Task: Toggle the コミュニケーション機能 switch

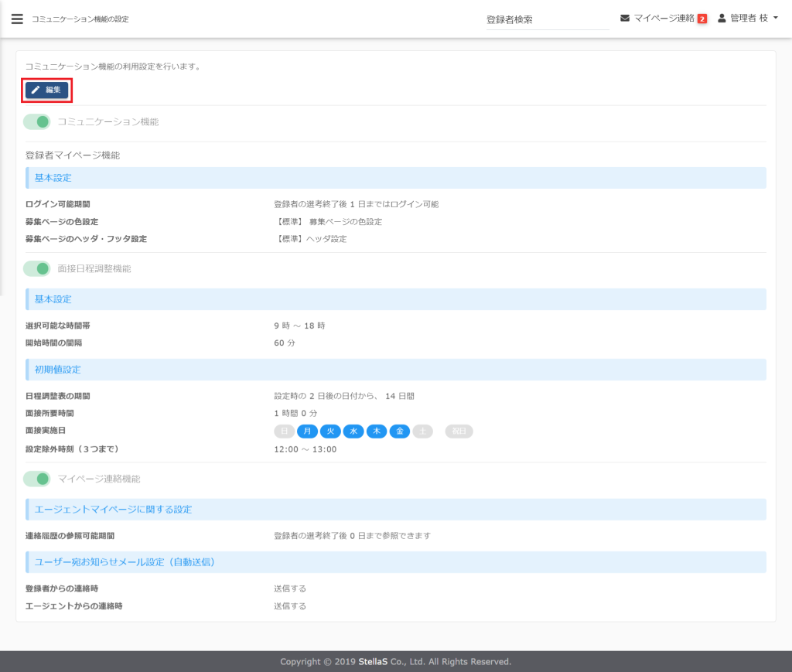Action: coord(37,122)
